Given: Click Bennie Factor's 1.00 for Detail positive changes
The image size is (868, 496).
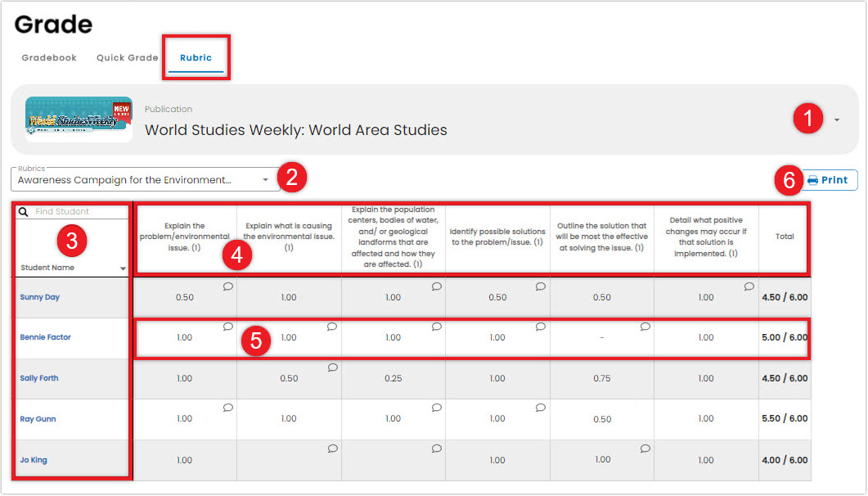Looking at the screenshot, I should [x=706, y=338].
